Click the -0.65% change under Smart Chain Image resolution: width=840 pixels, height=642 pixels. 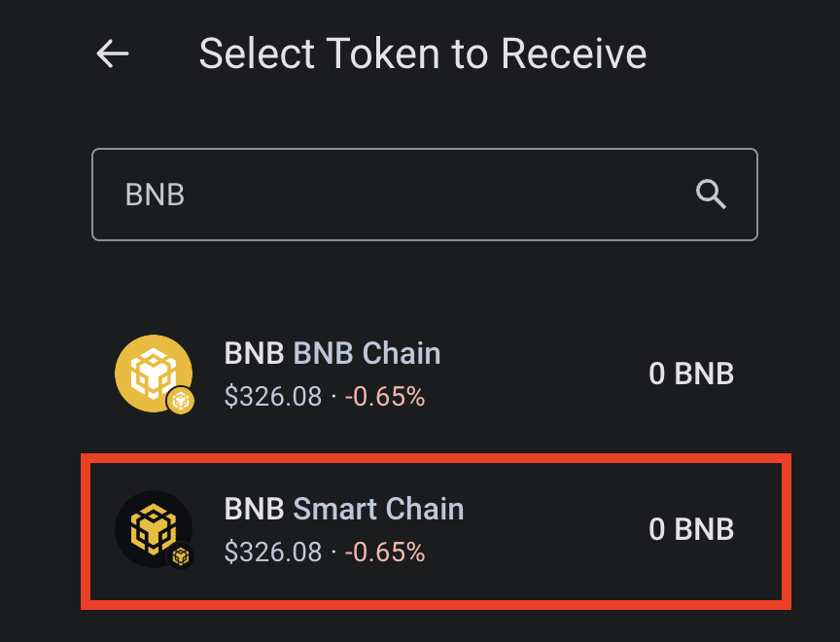386,553
